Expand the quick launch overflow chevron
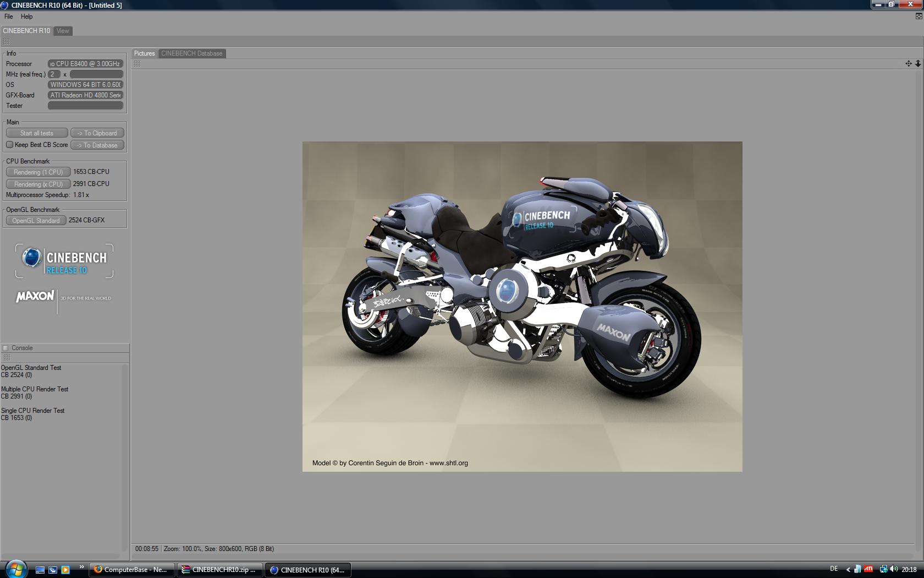The height and width of the screenshot is (578, 924). (82, 567)
